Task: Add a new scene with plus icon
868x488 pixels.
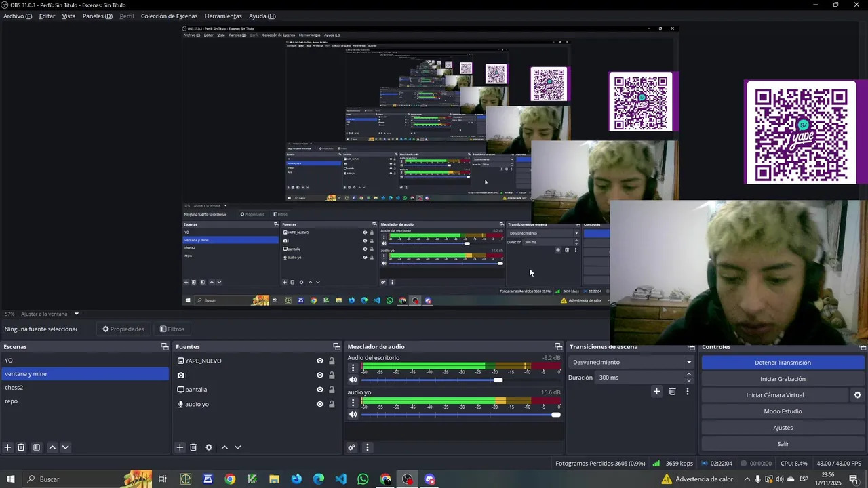Action: (x=7, y=447)
